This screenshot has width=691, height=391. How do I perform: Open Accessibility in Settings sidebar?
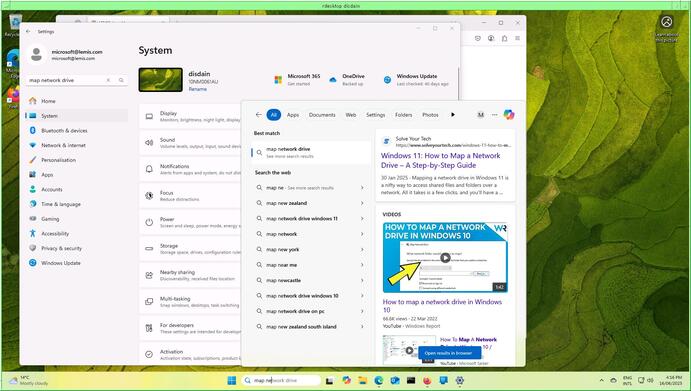77,234
